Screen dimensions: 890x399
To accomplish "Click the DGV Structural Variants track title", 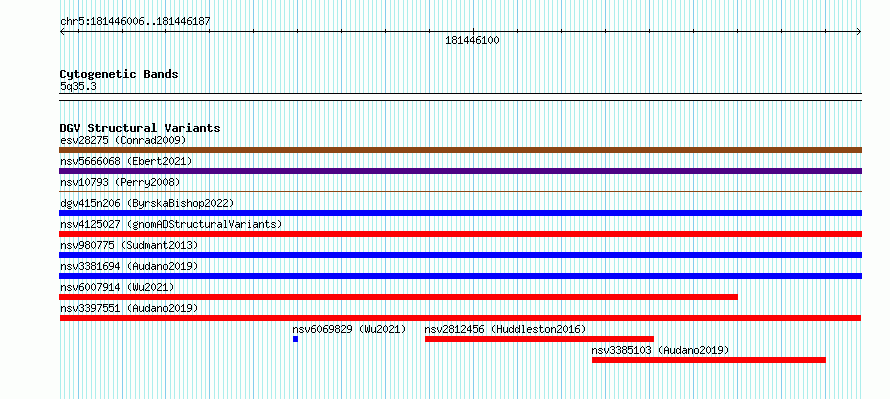I will click(140, 128).
